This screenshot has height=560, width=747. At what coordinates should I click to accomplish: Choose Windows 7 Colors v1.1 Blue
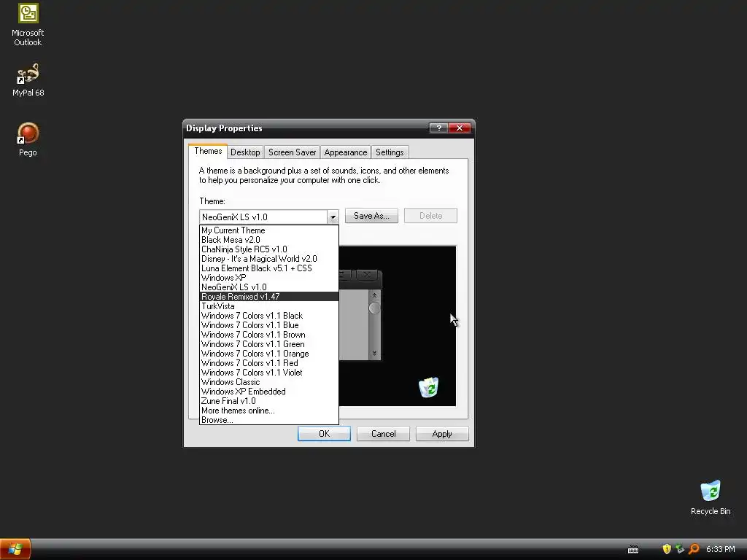[268, 325]
